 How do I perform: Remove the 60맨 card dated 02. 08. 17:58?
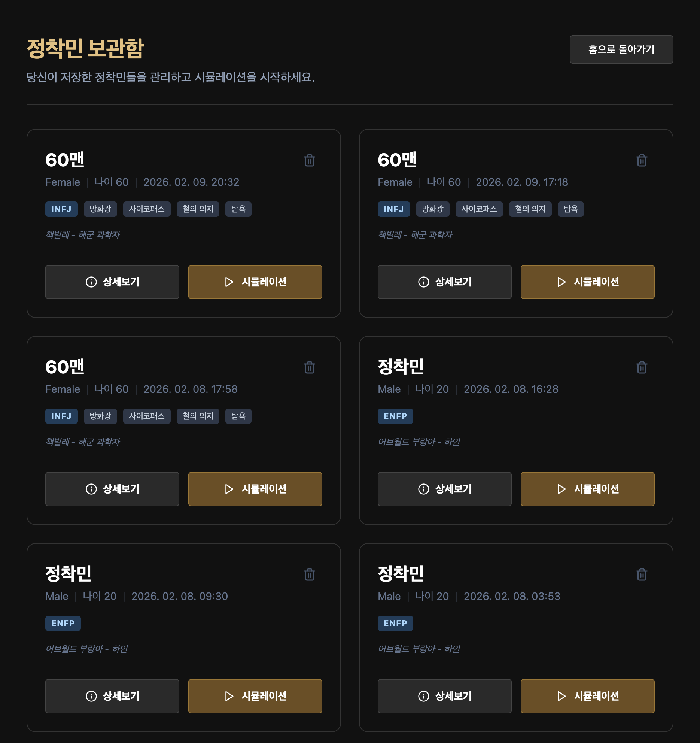(x=309, y=367)
